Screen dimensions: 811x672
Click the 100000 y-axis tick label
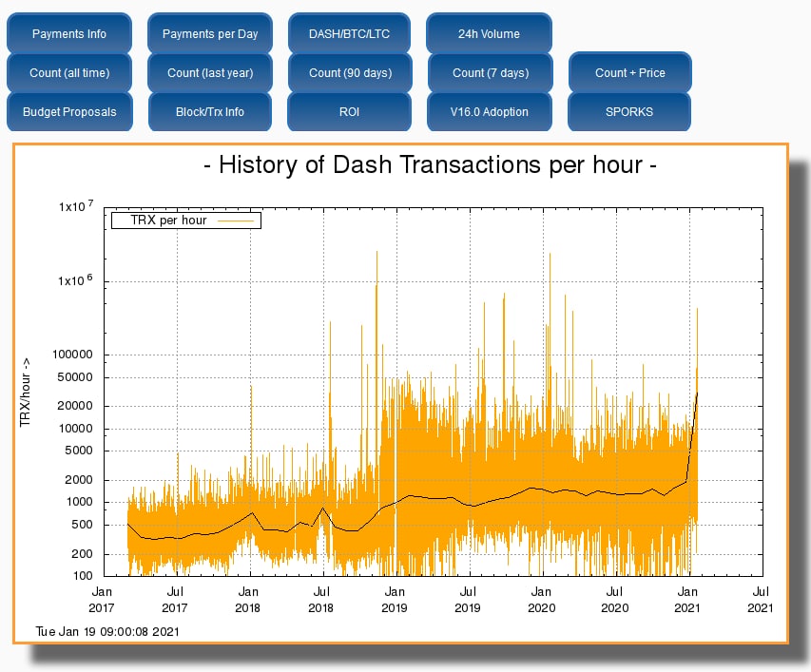(x=72, y=355)
